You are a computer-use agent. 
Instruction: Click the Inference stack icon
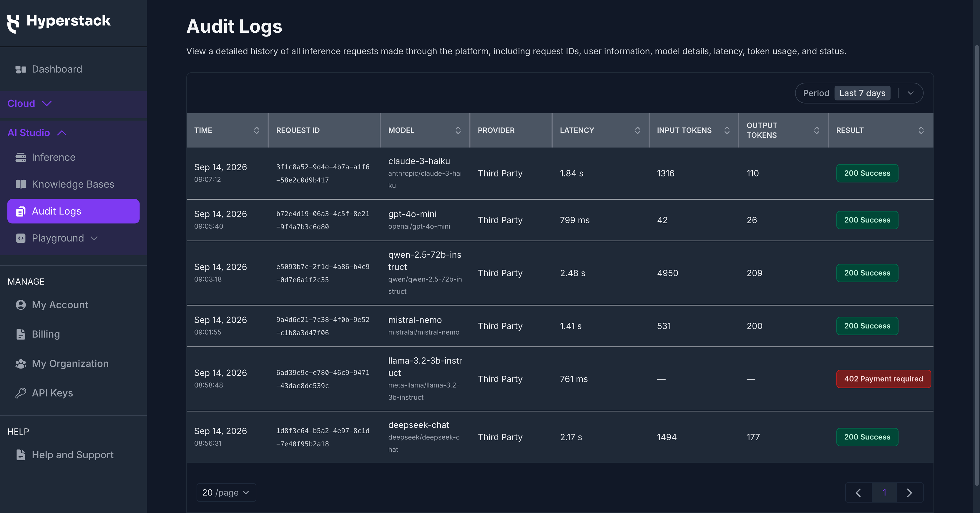coord(21,157)
